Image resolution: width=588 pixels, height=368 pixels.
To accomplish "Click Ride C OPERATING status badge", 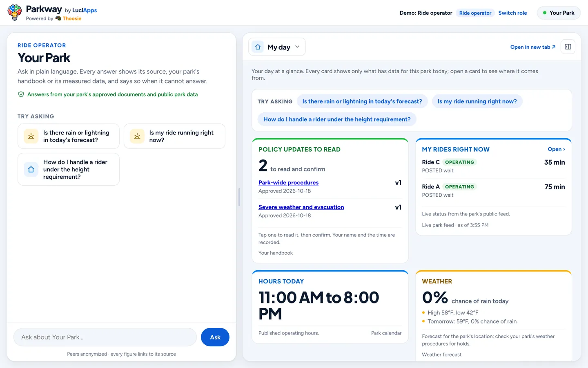I will coord(459,162).
